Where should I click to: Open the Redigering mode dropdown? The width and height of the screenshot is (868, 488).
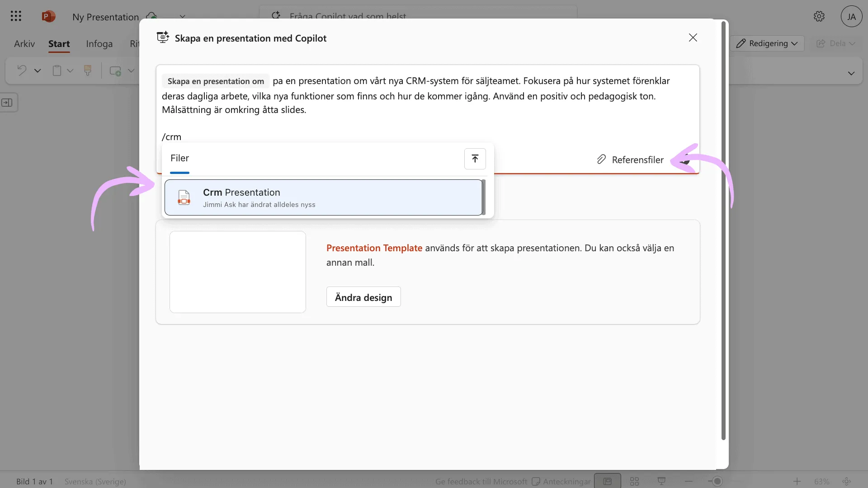tap(767, 43)
